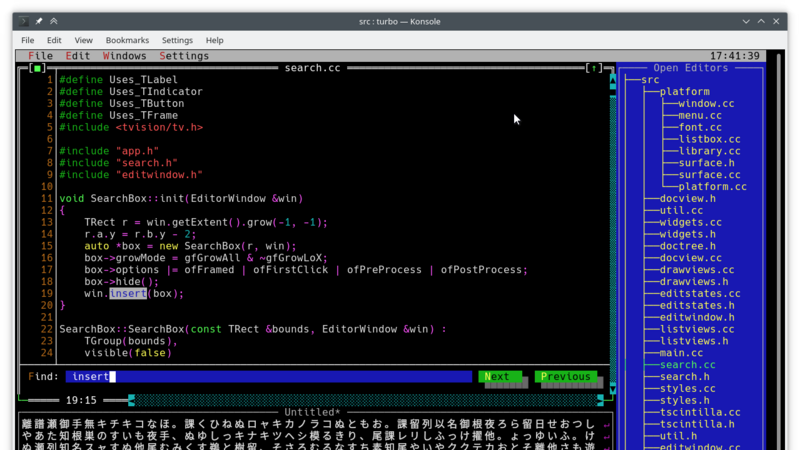Click the vertical scrollbar up arrow
Screen dimensions: 800x450
(x=613, y=80)
